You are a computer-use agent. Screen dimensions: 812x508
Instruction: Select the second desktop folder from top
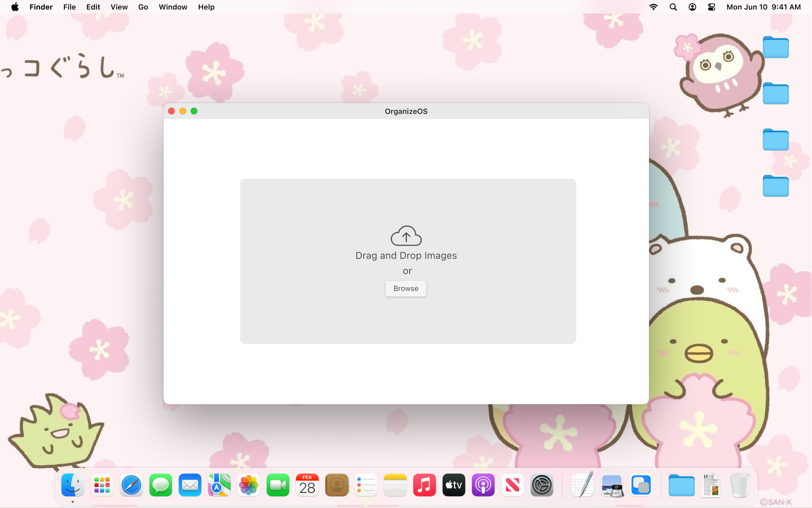(775, 94)
